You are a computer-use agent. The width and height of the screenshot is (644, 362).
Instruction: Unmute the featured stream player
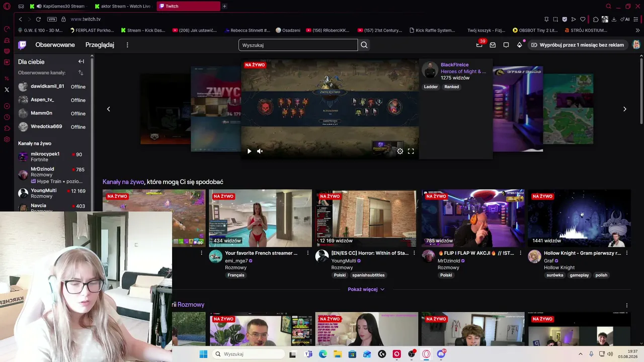260,151
